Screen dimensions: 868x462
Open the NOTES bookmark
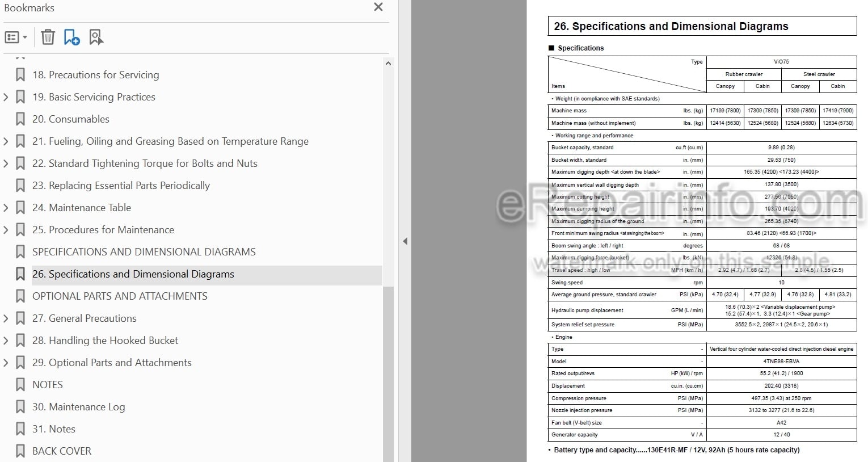coord(48,385)
